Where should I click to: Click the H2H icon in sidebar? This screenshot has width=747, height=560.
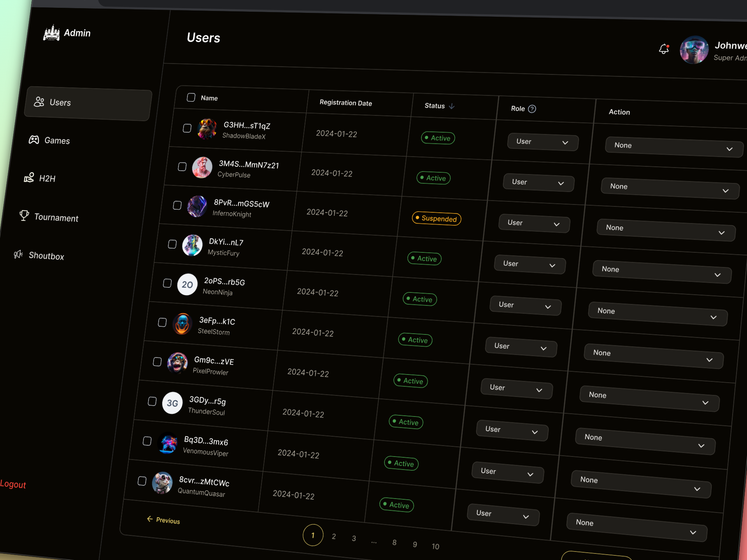pyautogui.click(x=29, y=177)
